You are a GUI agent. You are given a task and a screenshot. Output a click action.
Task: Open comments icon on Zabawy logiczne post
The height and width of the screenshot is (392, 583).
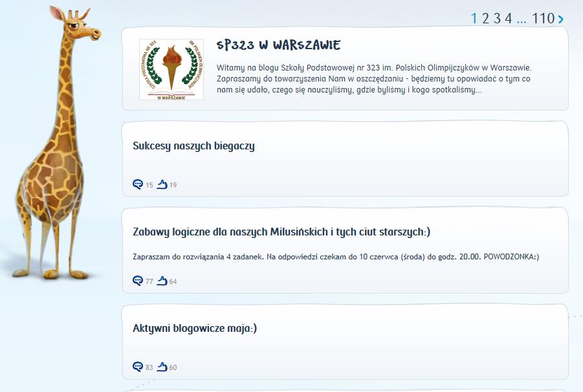[x=138, y=281]
